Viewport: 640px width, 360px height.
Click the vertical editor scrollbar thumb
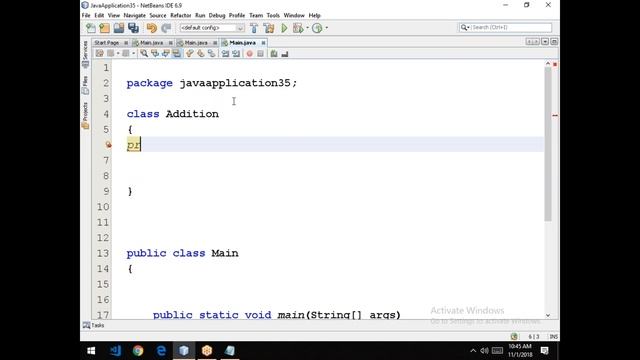point(548,144)
